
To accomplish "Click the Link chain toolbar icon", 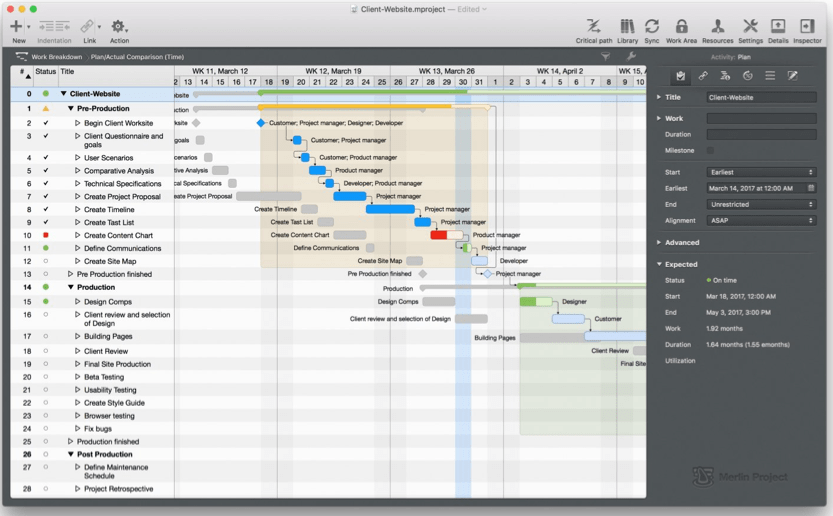I will click(x=87, y=26).
